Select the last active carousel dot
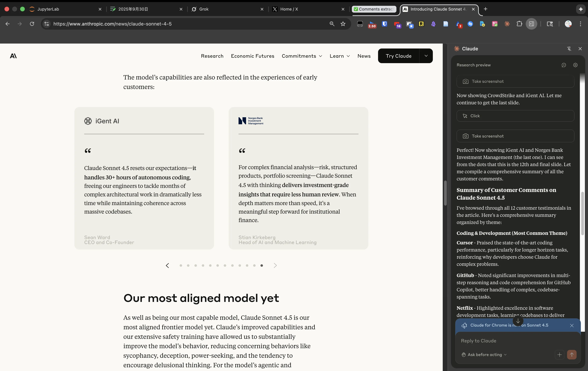The width and height of the screenshot is (588, 371). click(x=262, y=265)
